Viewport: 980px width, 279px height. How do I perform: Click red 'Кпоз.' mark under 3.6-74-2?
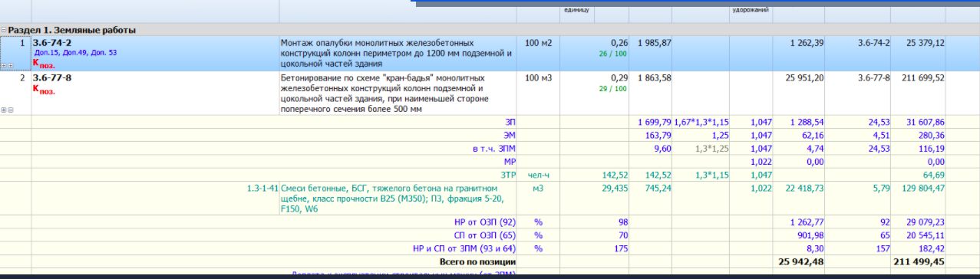point(44,64)
